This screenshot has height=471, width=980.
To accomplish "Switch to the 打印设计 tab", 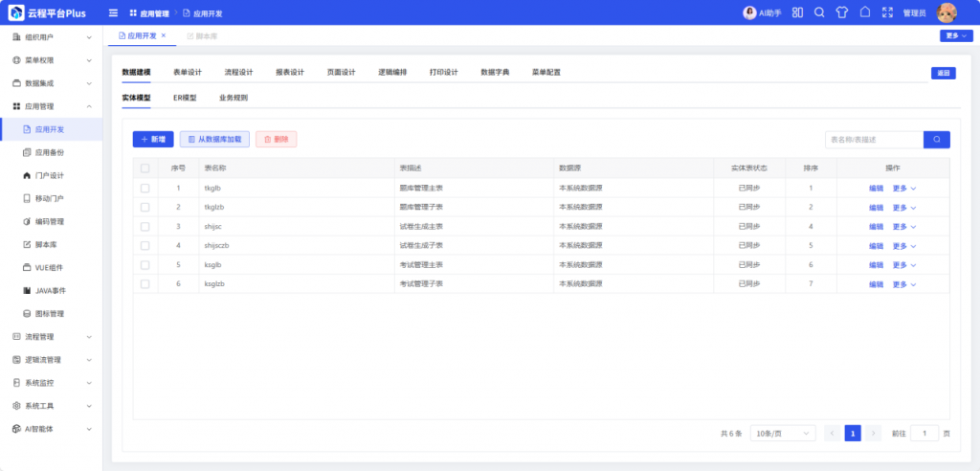I will pos(444,72).
